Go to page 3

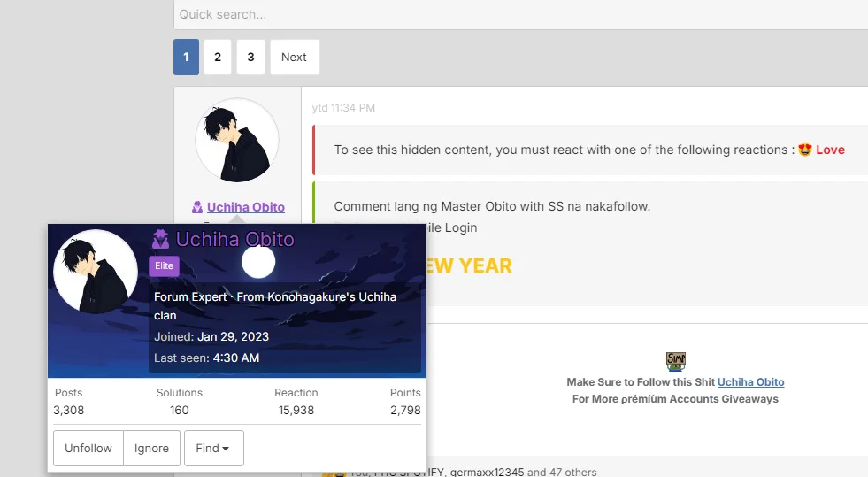(250, 57)
